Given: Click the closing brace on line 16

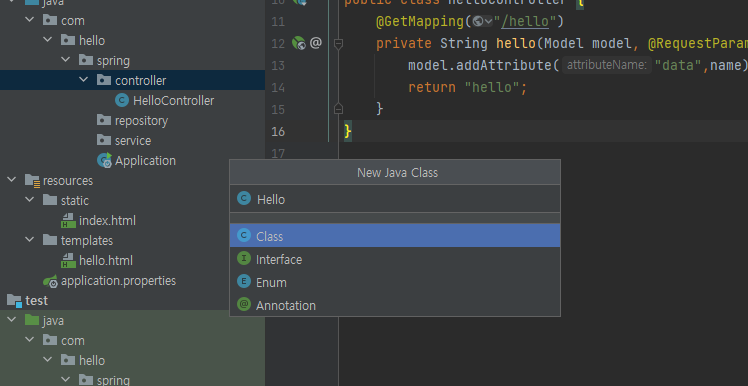Looking at the screenshot, I should coord(348,131).
